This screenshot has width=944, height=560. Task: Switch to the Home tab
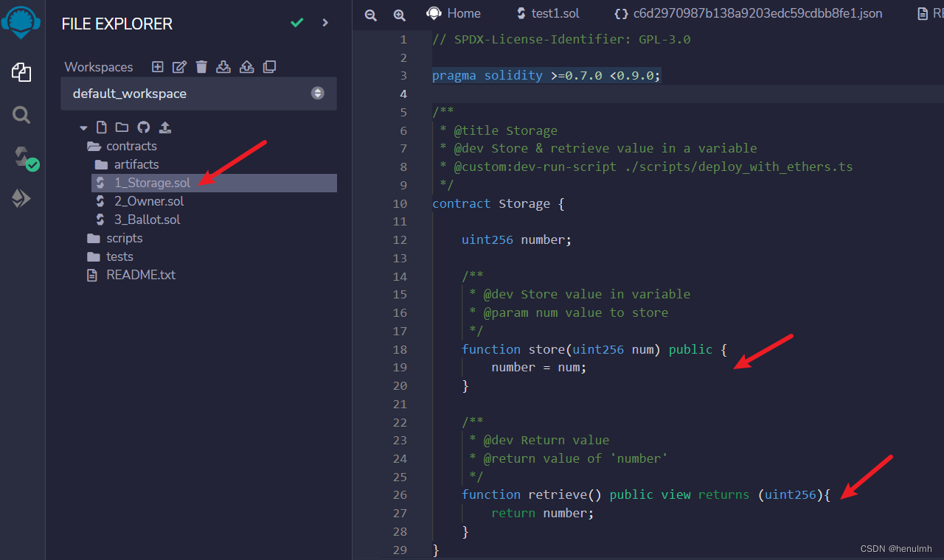454,13
